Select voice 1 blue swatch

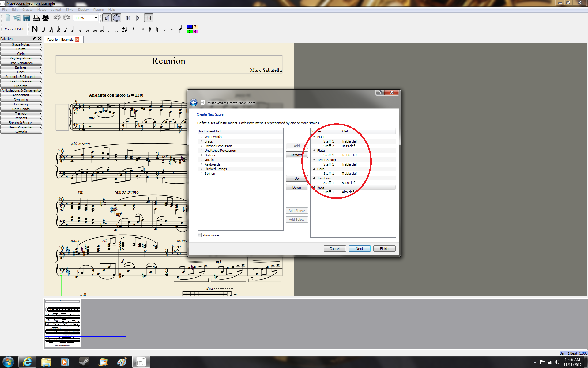click(x=190, y=27)
